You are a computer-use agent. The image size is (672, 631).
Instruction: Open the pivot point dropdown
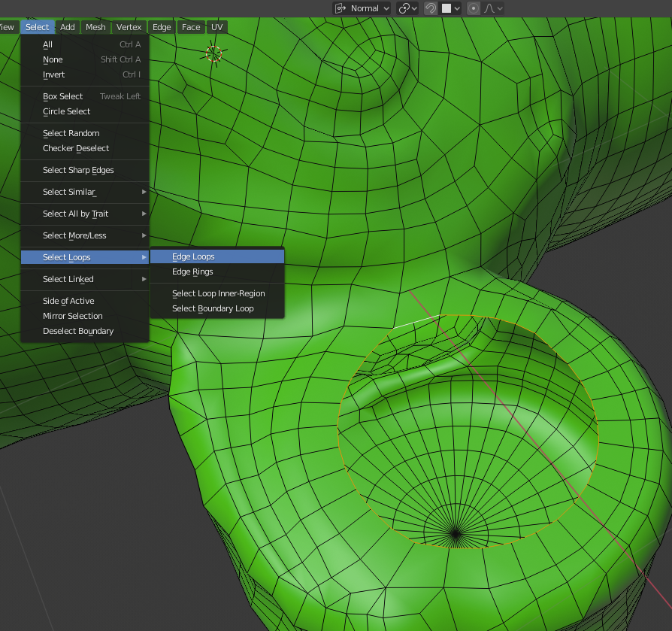(x=407, y=8)
